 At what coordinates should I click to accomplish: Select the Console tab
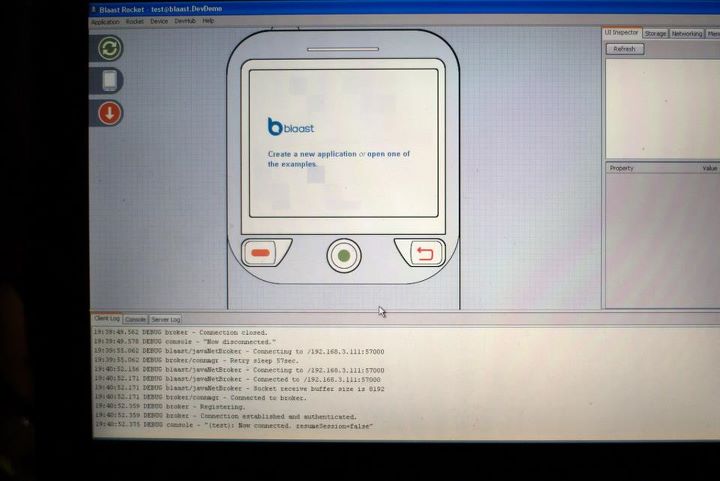coord(135,319)
